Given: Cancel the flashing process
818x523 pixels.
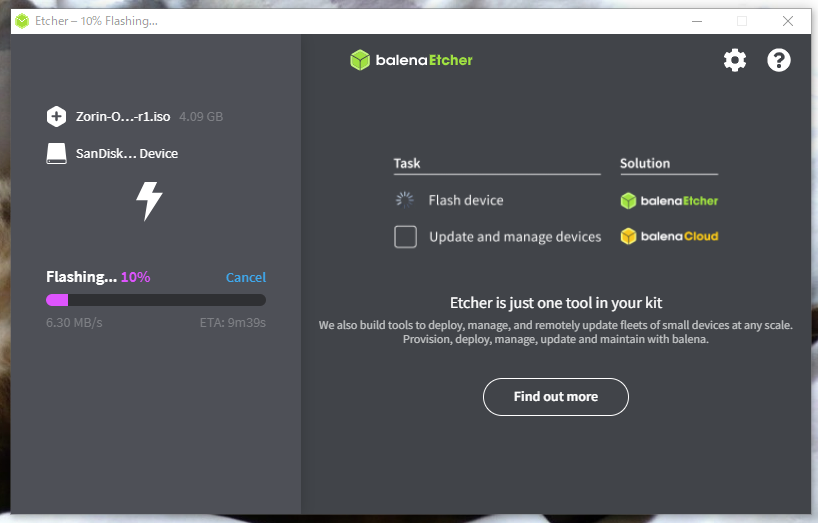Looking at the screenshot, I should point(246,277).
